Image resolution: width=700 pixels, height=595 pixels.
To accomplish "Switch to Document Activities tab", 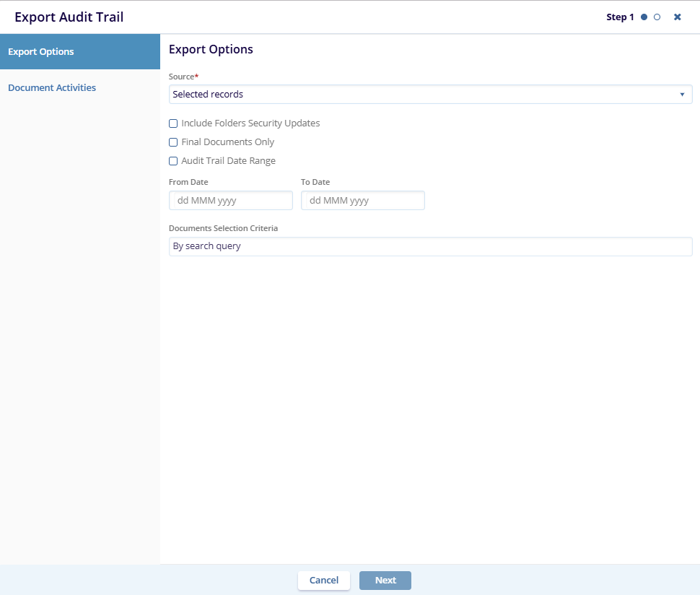I will (52, 87).
